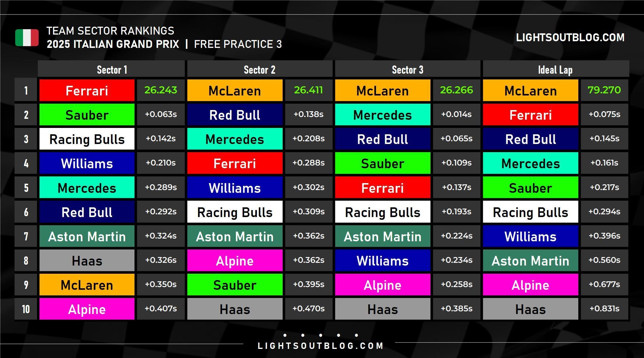Click the grey Haas cell in Ideal Lap

(530, 309)
